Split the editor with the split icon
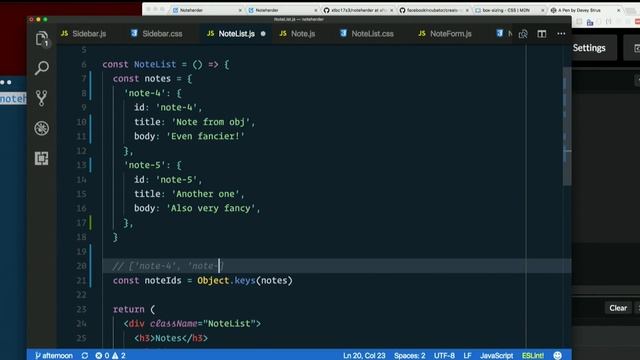640x360 pixels. (x=542, y=34)
